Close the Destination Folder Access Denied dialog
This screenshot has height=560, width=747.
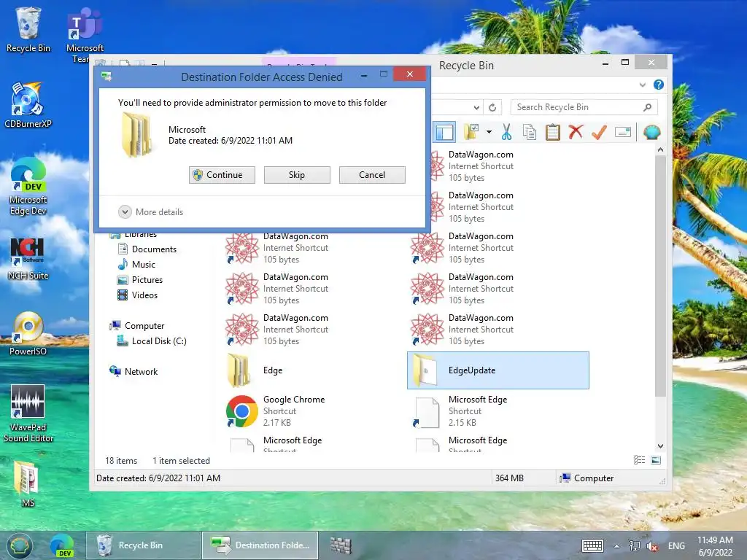click(x=409, y=74)
